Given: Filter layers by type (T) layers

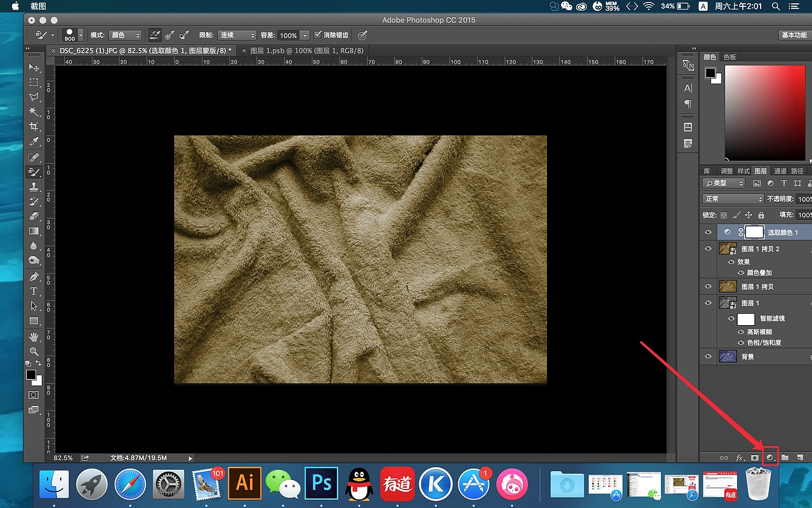Looking at the screenshot, I should [x=784, y=183].
